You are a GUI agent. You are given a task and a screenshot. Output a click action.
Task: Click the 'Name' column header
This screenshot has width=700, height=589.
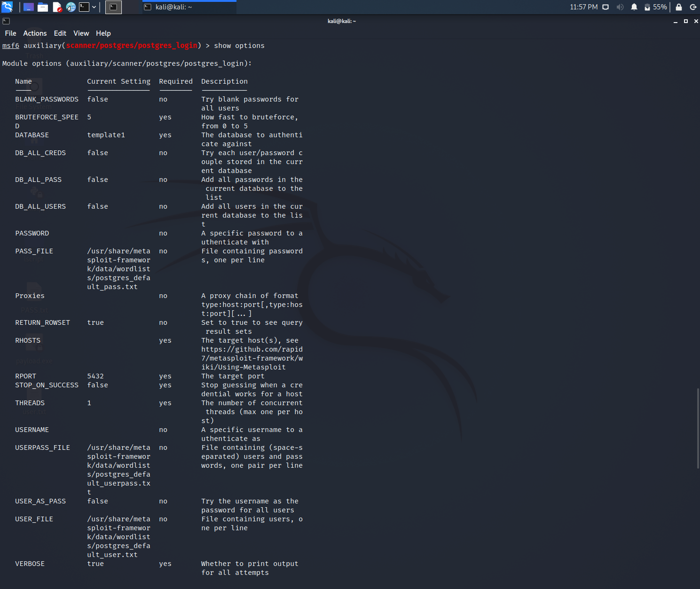pos(24,81)
